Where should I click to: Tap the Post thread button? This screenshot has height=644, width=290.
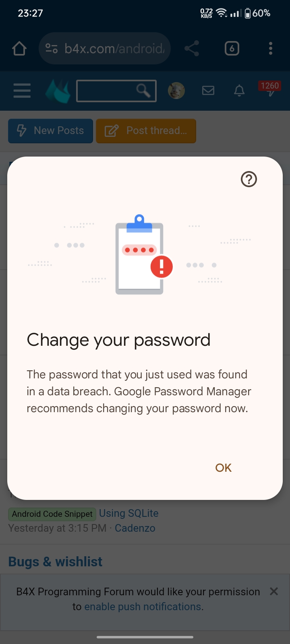tap(146, 131)
